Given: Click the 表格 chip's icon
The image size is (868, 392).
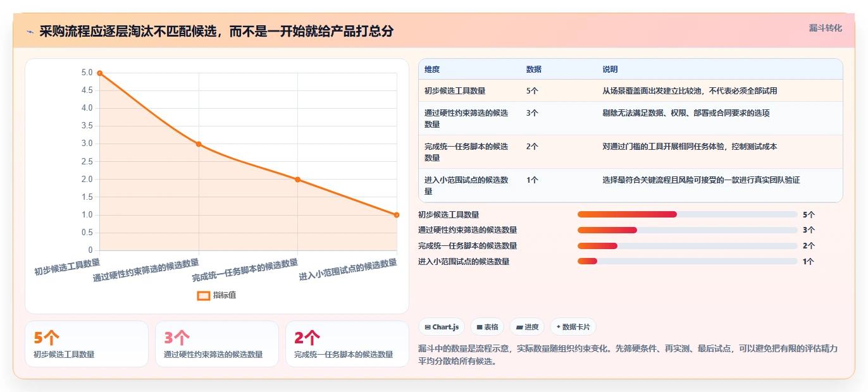Looking at the screenshot, I should click(480, 328).
